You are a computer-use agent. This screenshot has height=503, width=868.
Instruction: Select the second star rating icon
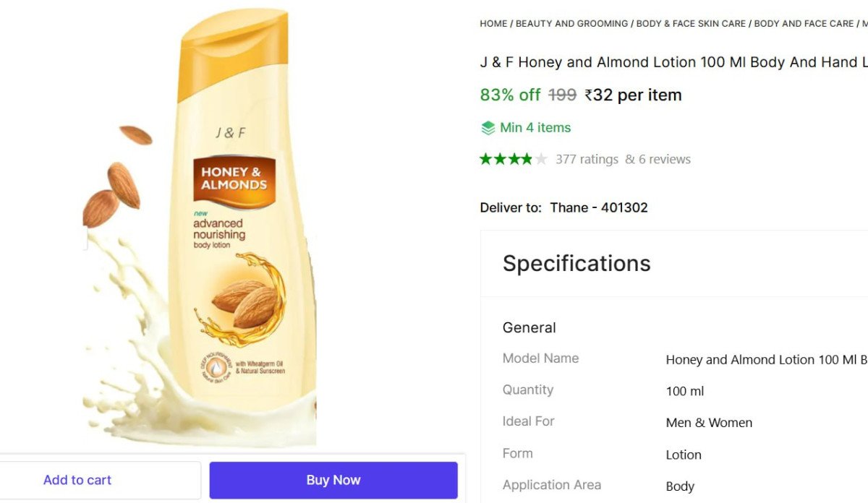coord(499,158)
